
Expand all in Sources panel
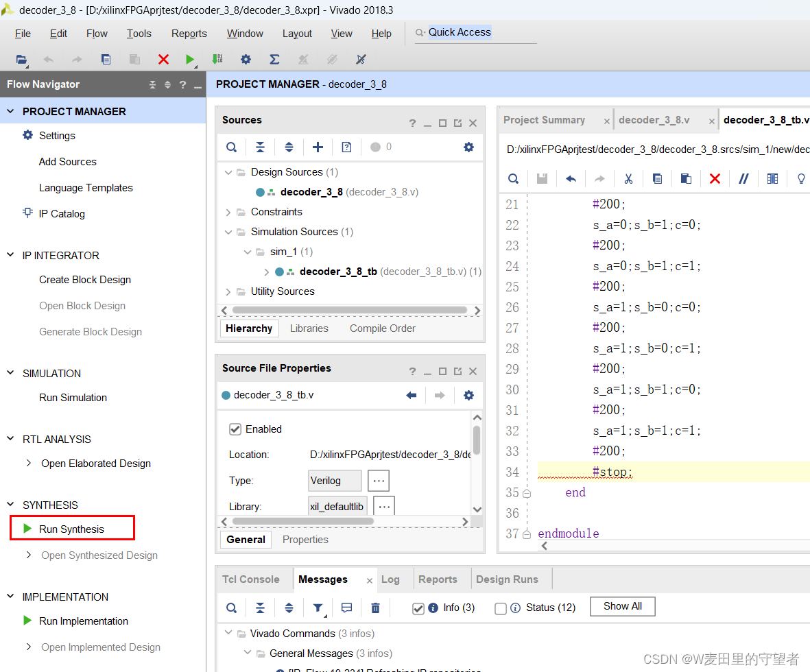289,147
